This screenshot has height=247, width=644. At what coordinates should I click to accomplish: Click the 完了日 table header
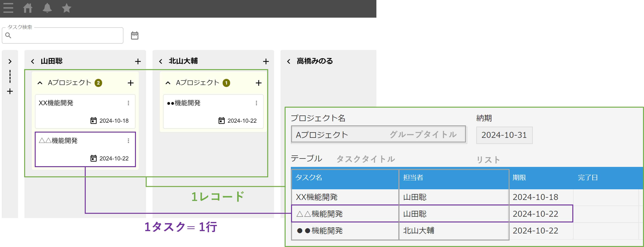coord(588,178)
